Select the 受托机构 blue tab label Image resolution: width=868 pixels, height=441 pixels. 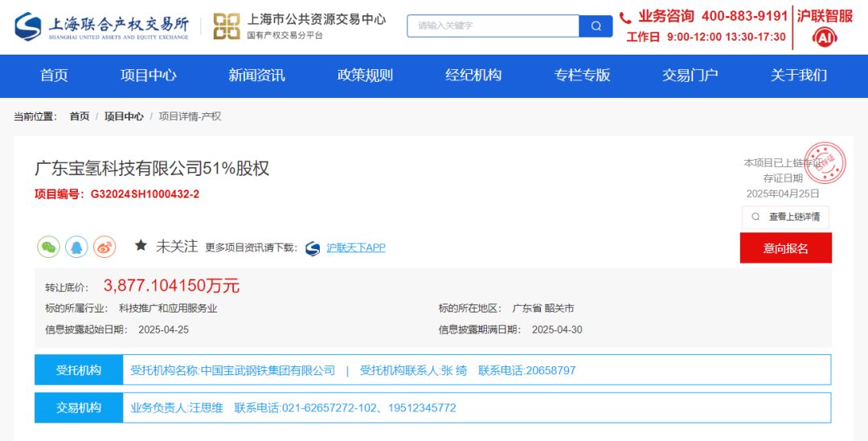click(79, 370)
